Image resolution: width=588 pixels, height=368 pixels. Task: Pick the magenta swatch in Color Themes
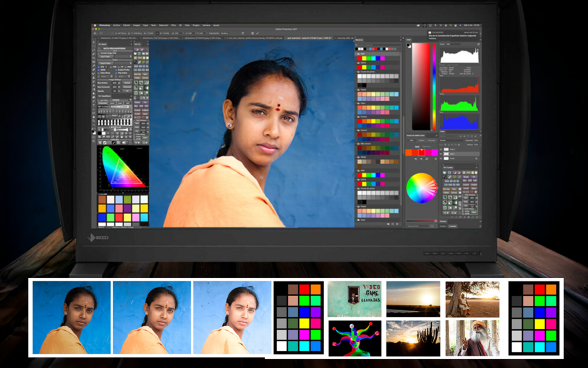tap(434, 153)
